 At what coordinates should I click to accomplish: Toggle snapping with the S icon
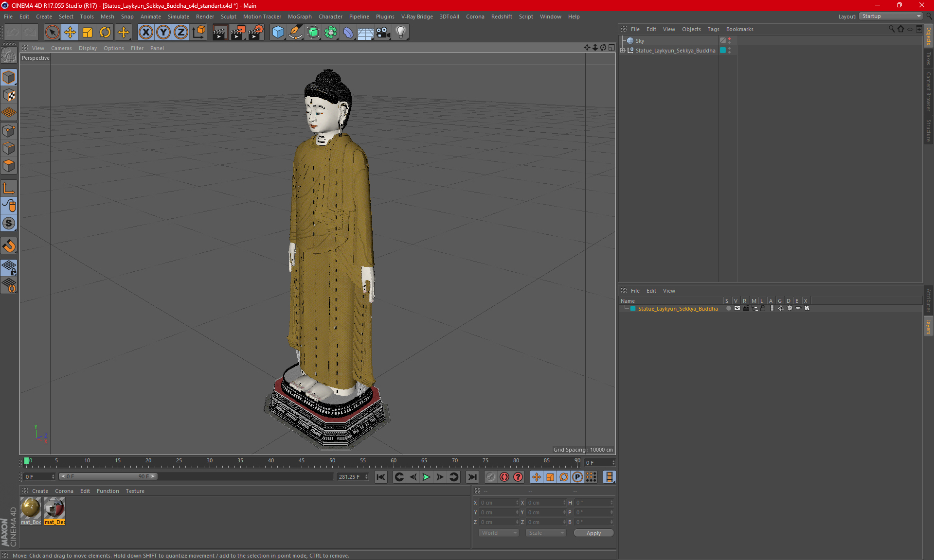(9, 223)
